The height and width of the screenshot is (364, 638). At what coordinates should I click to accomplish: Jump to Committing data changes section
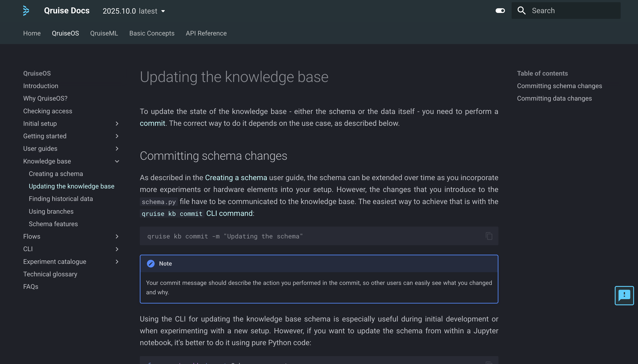(554, 98)
